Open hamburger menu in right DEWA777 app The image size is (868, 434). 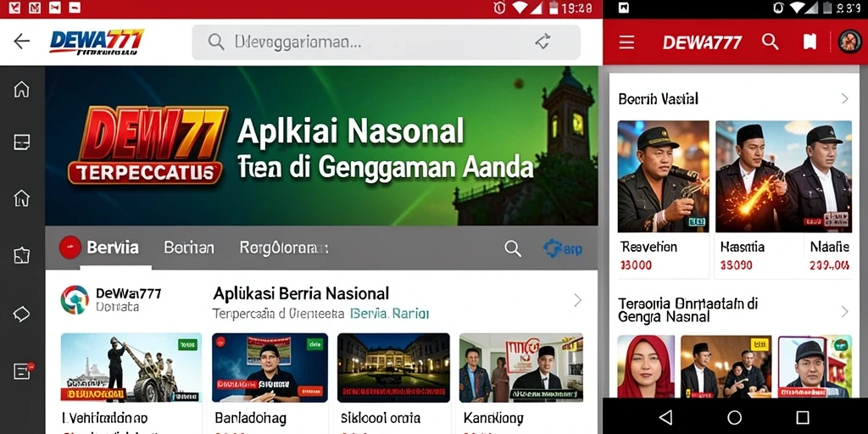(626, 42)
